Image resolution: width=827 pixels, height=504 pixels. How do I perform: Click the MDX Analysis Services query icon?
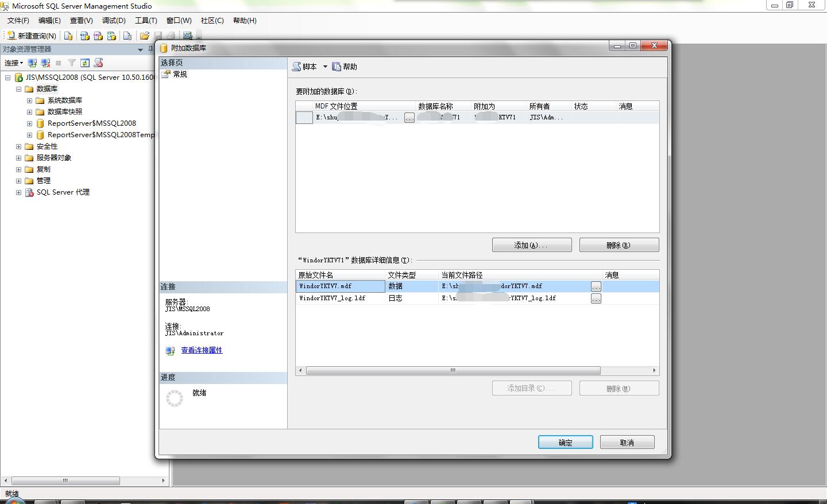(84, 36)
